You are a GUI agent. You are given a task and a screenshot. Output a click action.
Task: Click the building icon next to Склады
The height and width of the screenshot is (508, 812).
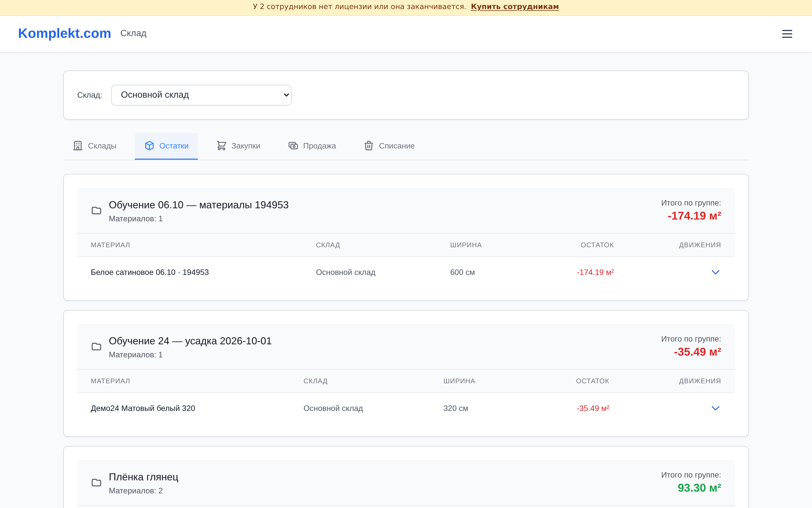pyautogui.click(x=78, y=146)
